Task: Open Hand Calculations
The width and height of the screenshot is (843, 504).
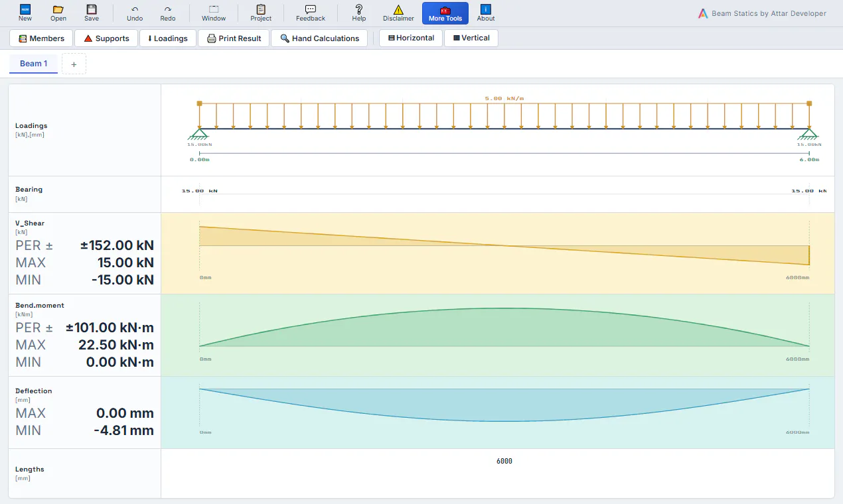Action: click(319, 38)
